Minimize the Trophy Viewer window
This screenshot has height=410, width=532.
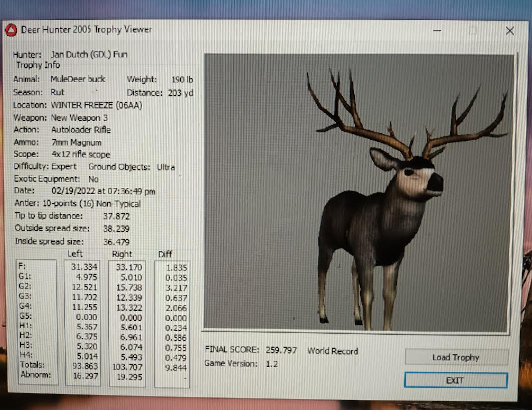coord(437,31)
